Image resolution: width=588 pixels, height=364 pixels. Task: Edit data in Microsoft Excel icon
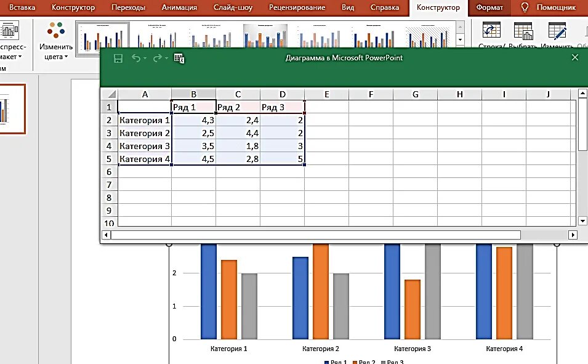click(179, 58)
